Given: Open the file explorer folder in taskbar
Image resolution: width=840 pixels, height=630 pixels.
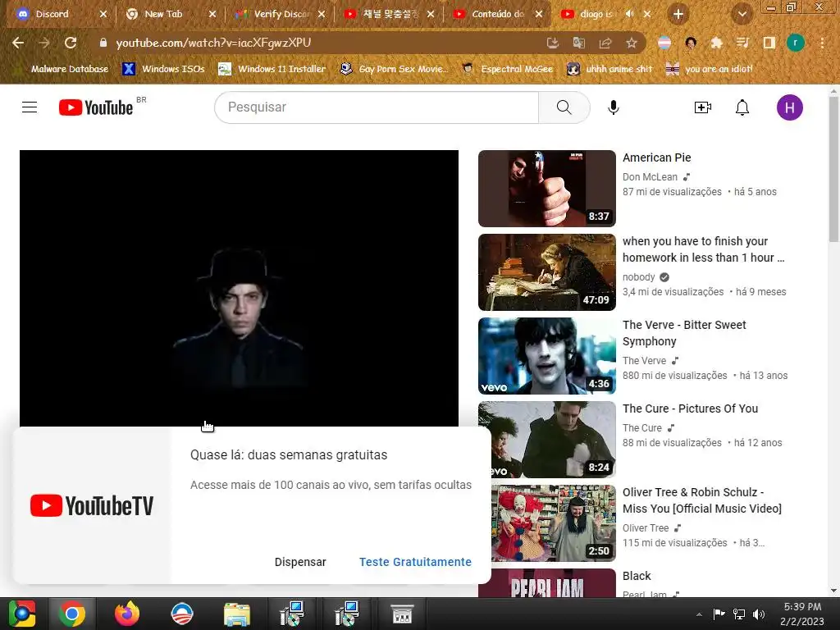Looking at the screenshot, I should (x=237, y=614).
